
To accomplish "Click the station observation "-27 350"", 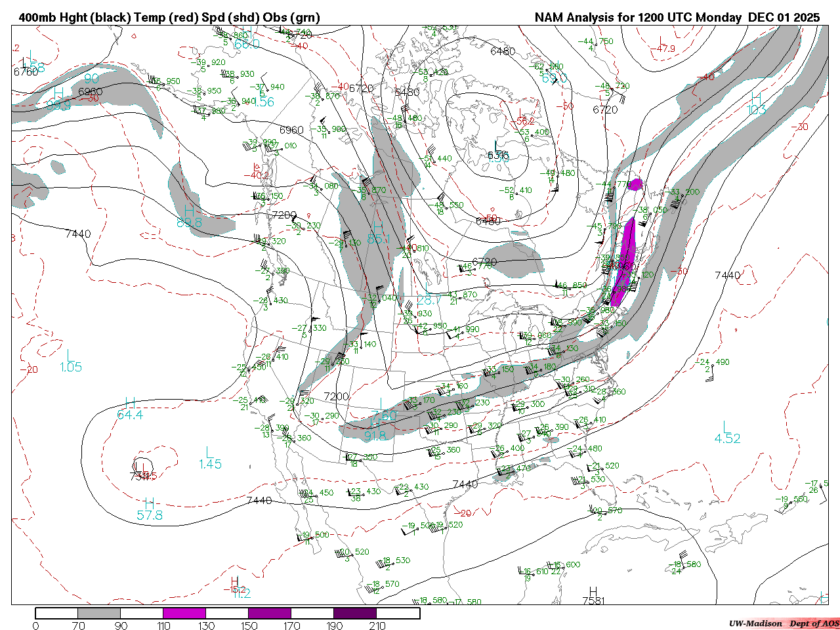I will [361, 457].
